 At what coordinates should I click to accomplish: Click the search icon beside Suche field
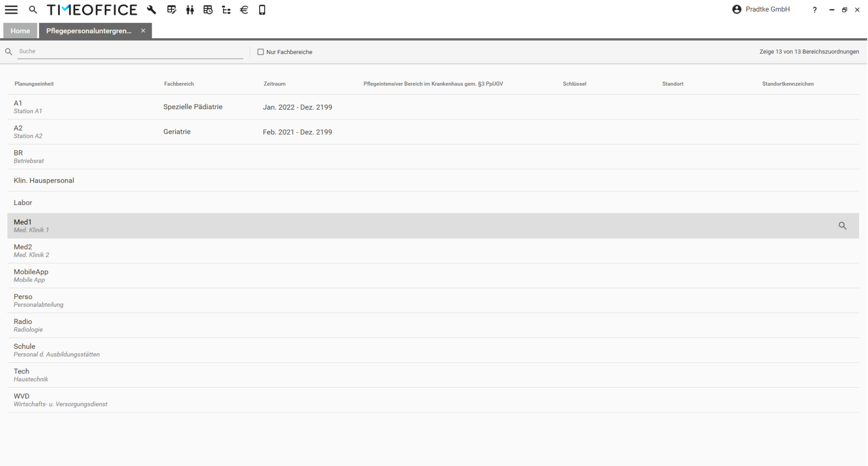(9, 51)
